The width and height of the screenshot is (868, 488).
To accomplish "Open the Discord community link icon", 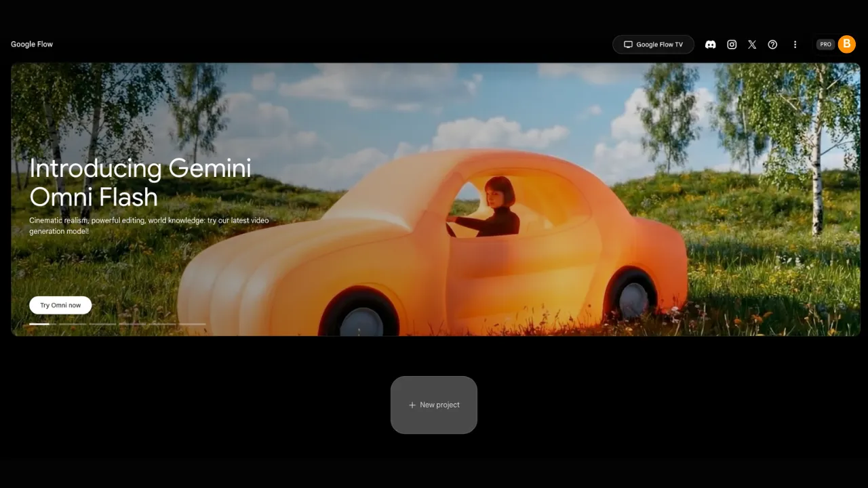I will coord(711,45).
